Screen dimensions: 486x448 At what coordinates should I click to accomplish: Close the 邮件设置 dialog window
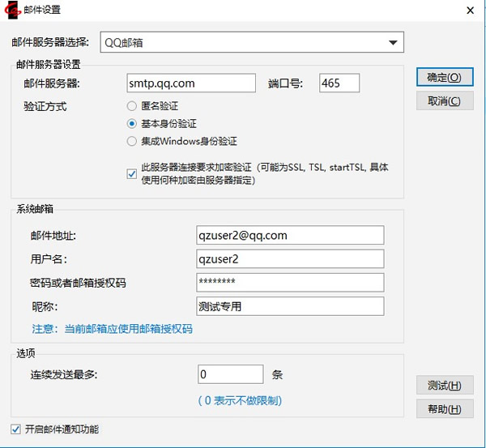(470, 10)
